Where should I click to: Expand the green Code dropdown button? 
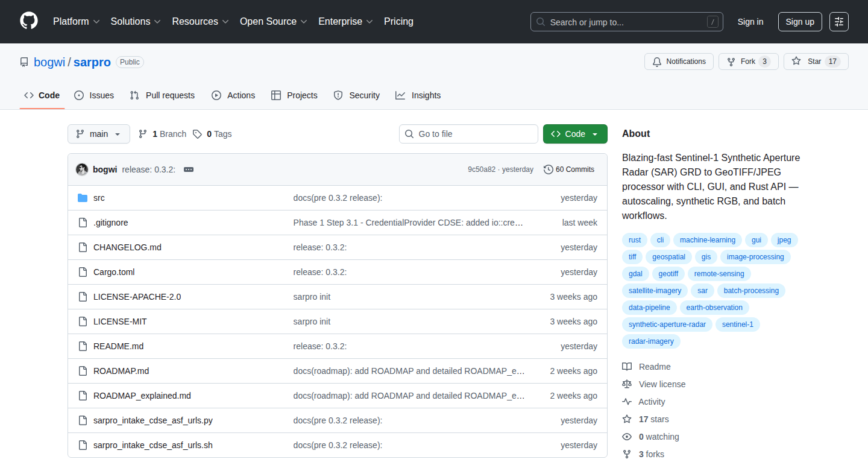(x=575, y=134)
